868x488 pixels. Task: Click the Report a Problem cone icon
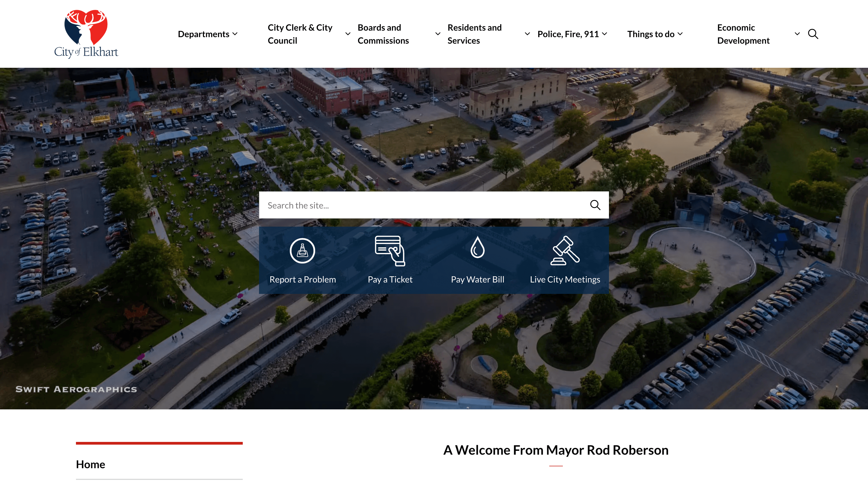click(302, 251)
